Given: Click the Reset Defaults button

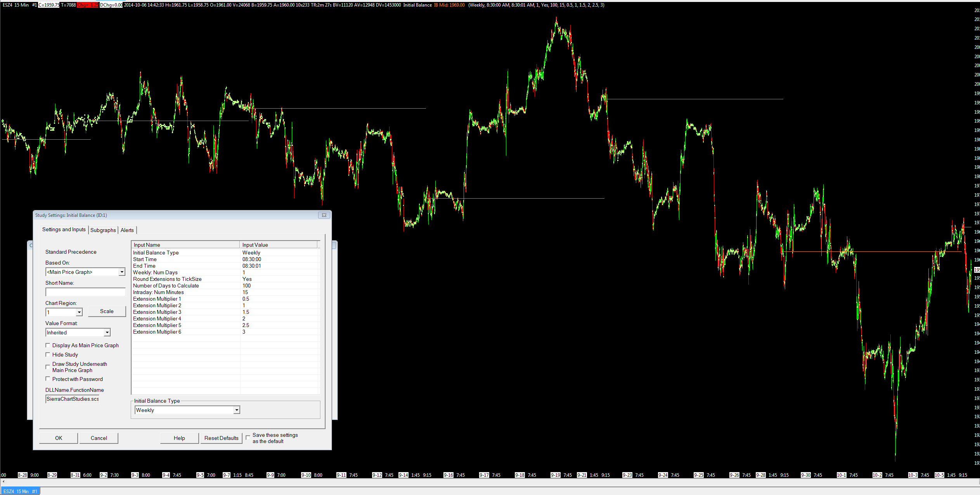Looking at the screenshot, I should coord(221,438).
